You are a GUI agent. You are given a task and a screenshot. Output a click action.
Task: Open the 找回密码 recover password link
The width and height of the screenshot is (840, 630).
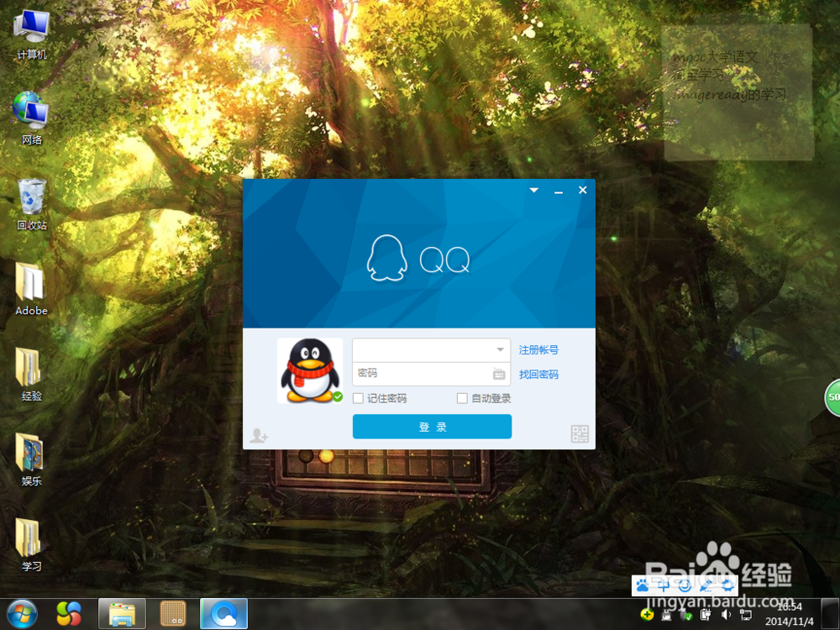[538, 375]
